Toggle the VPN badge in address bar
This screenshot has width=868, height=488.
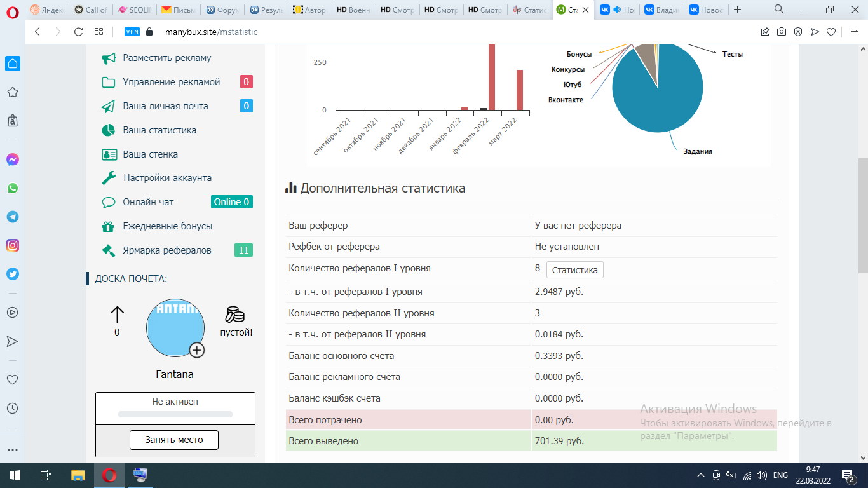click(132, 32)
